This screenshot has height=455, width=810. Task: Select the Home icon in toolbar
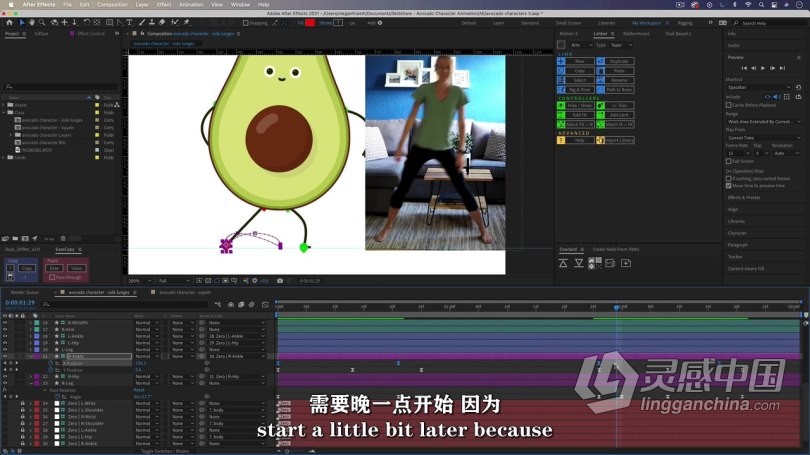tap(9, 23)
